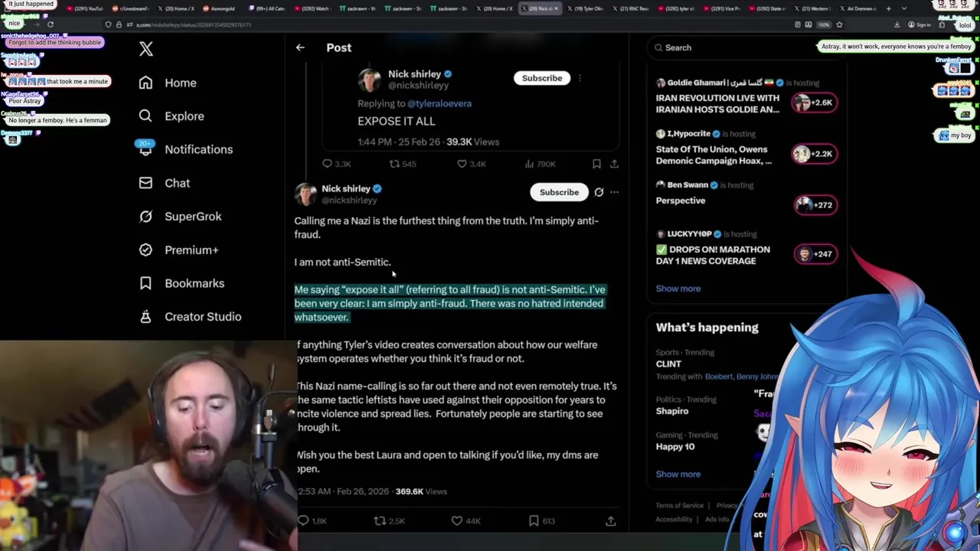Open @nickshirleyy handle on main post
The image size is (980, 551).
pos(349,201)
